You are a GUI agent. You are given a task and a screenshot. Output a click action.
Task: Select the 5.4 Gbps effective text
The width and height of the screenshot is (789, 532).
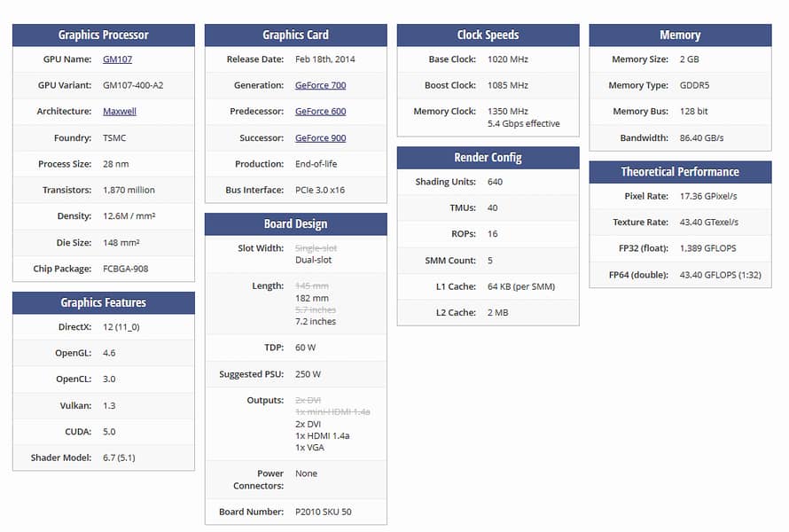(523, 123)
